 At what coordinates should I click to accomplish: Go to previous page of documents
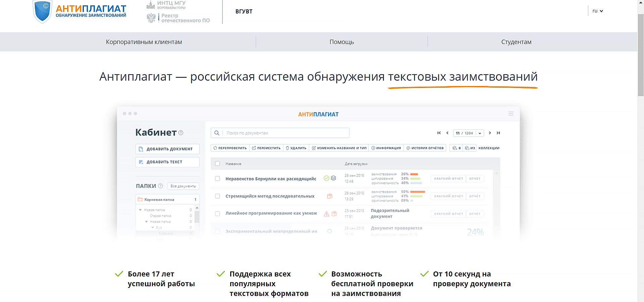point(447,133)
